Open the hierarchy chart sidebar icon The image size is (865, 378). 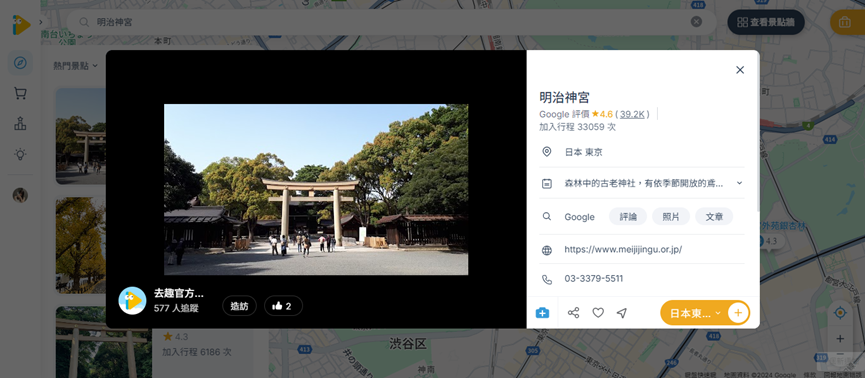point(20,124)
